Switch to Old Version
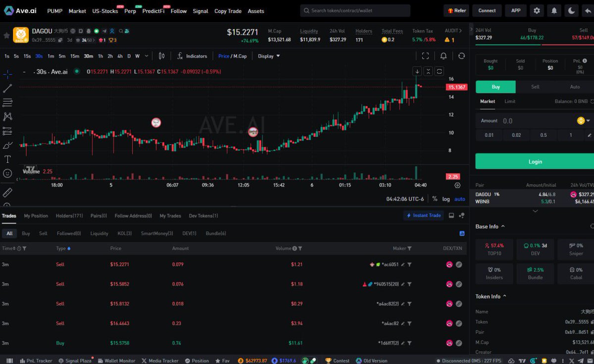 pyautogui.click(x=372, y=361)
